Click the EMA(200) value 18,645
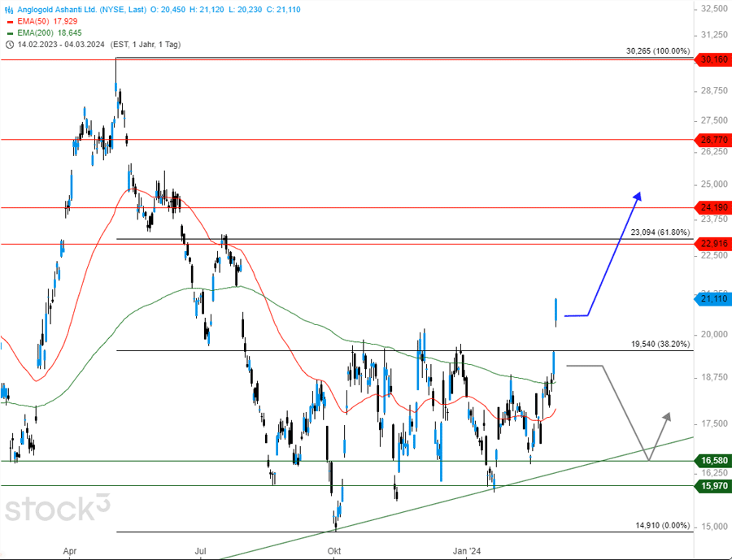Viewport: 732px width, 560px height. 70,33
